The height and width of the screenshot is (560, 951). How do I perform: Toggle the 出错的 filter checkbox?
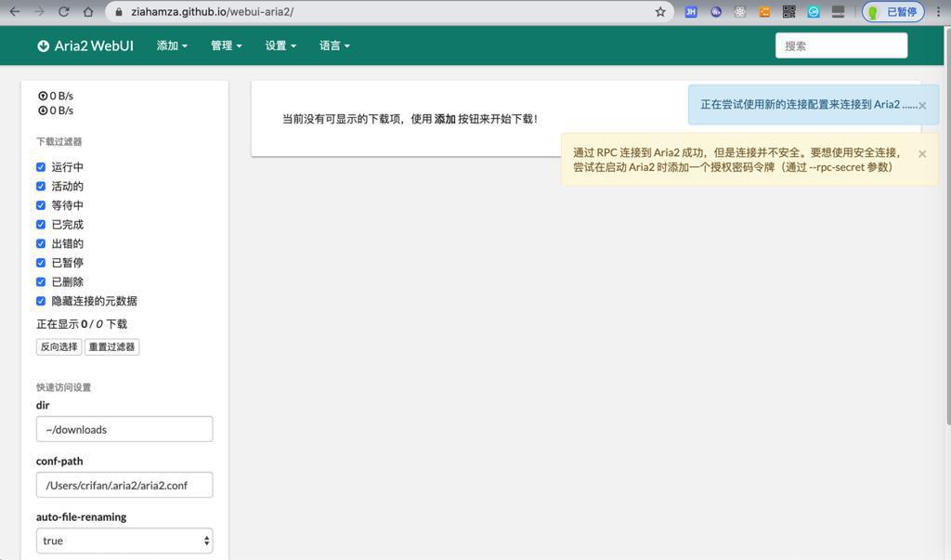pyautogui.click(x=41, y=243)
